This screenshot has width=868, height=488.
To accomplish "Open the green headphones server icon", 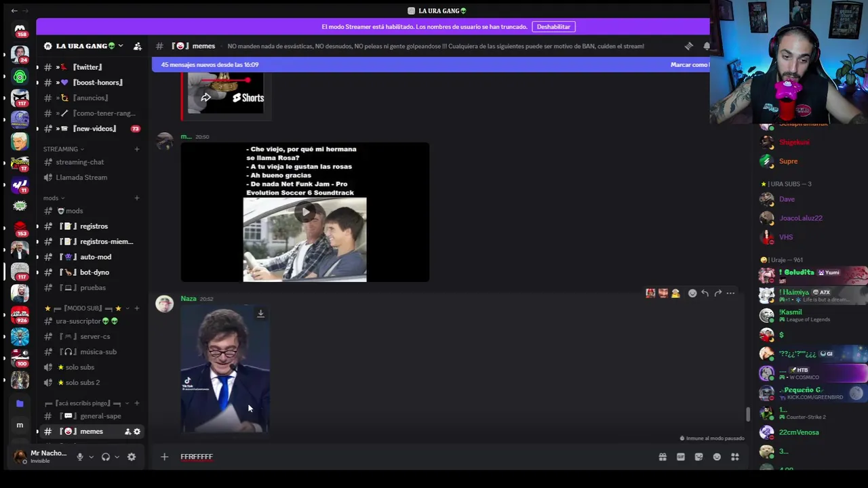I will pos(20,77).
